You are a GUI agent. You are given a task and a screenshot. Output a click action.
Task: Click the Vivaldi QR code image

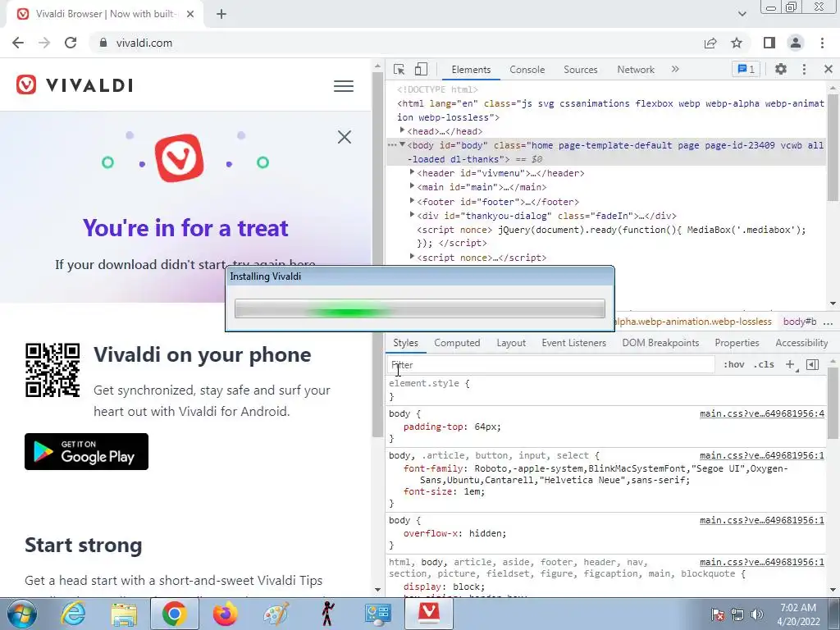[52, 370]
